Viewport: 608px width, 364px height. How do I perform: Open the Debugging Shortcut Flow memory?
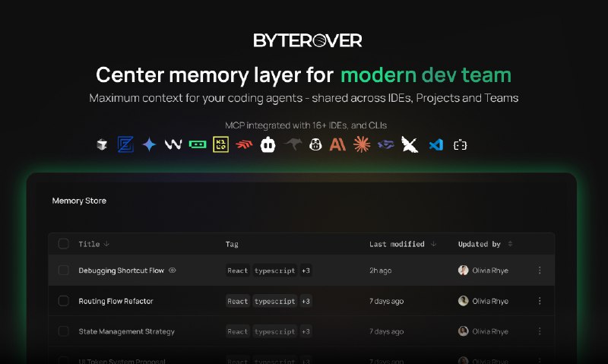coord(122,271)
